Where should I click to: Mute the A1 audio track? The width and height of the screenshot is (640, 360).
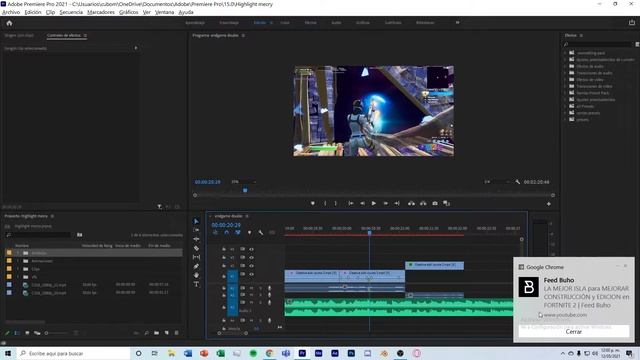point(251,288)
